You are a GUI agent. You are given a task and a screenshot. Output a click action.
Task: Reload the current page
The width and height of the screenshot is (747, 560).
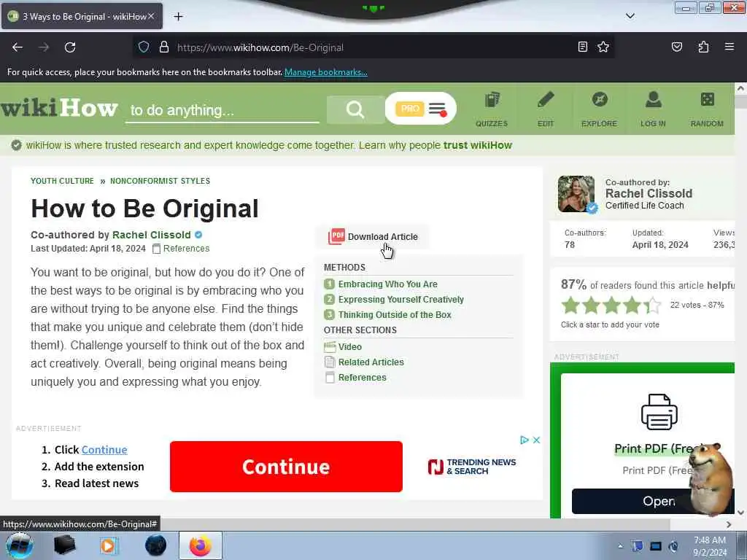(x=70, y=47)
